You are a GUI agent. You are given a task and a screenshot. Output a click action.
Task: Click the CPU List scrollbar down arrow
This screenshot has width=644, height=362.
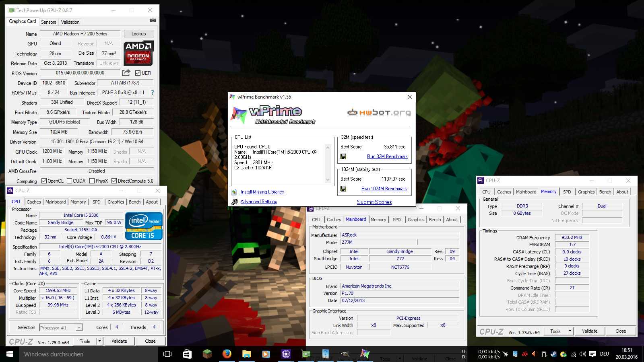pyautogui.click(x=328, y=180)
